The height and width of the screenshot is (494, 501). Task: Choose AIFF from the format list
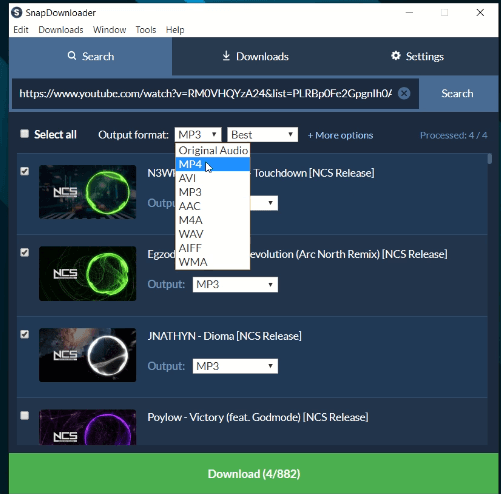213,248
